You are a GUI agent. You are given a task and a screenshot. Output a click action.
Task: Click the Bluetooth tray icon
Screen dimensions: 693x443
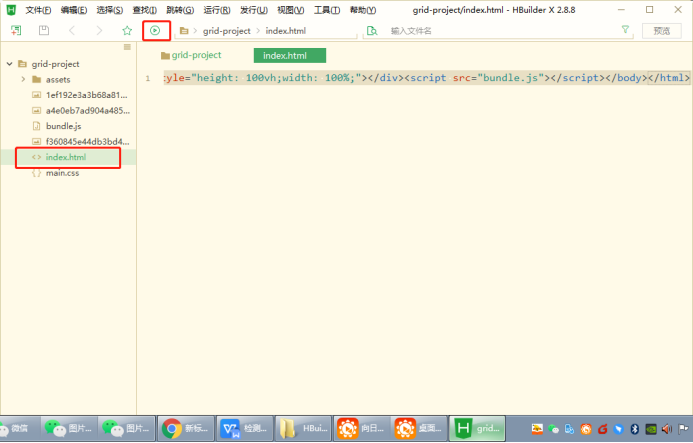[x=635, y=428]
